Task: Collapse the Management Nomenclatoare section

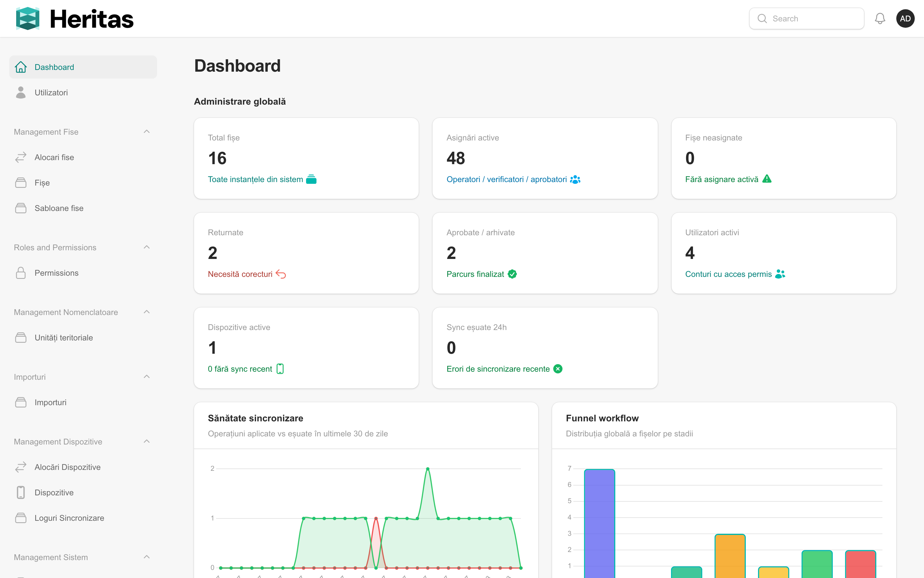Action: click(147, 312)
